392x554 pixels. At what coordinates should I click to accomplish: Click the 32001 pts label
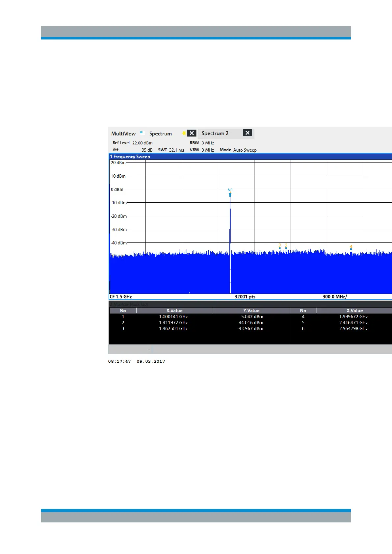pyautogui.click(x=245, y=297)
